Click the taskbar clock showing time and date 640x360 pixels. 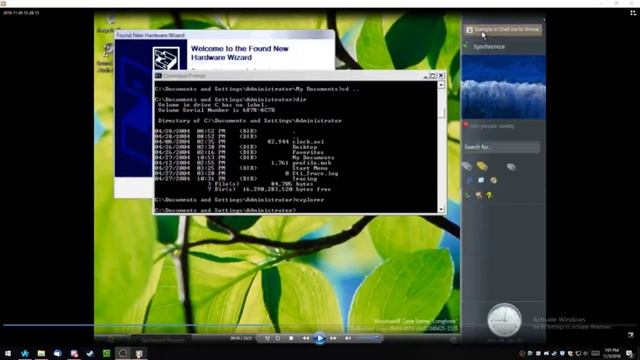click(x=612, y=353)
